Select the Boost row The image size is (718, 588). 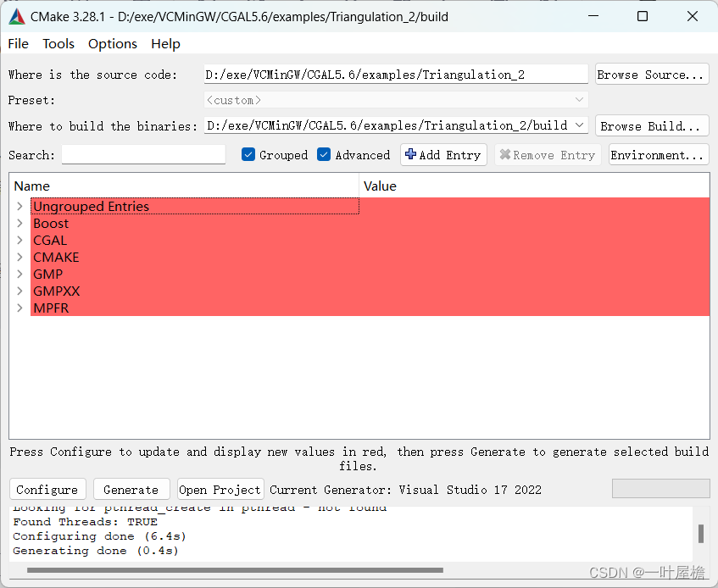(x=370, y=224)
